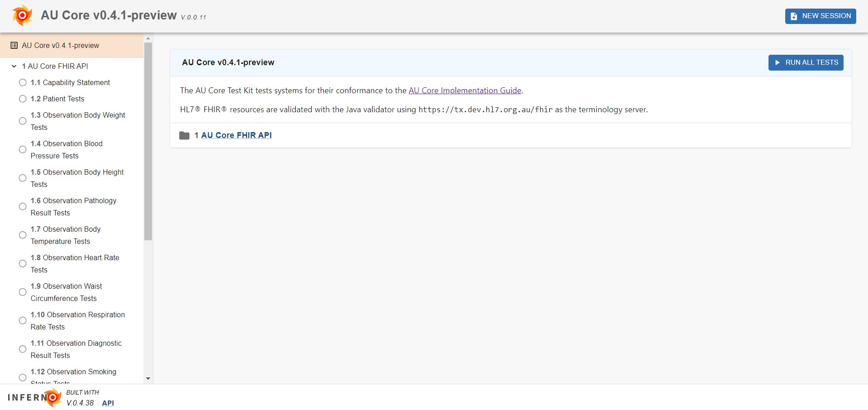Open the 1 AU Core FHIR API group link

click(236, 135)
